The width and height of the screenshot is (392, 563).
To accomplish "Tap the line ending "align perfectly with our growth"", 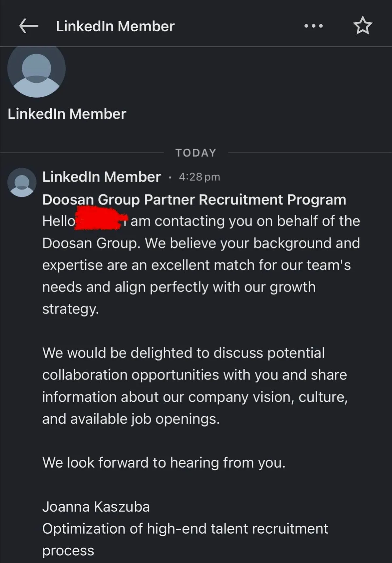I will pyautogui.click(x=179, y=287).
